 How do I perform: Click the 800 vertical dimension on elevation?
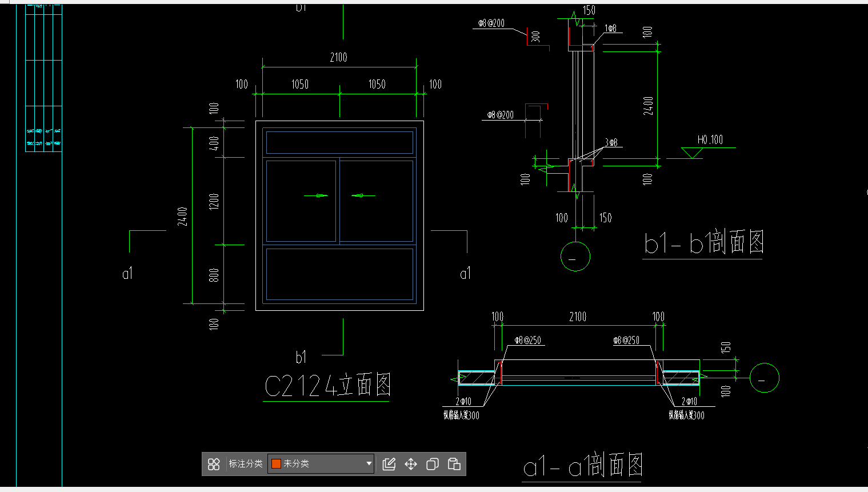click(214, 275)
